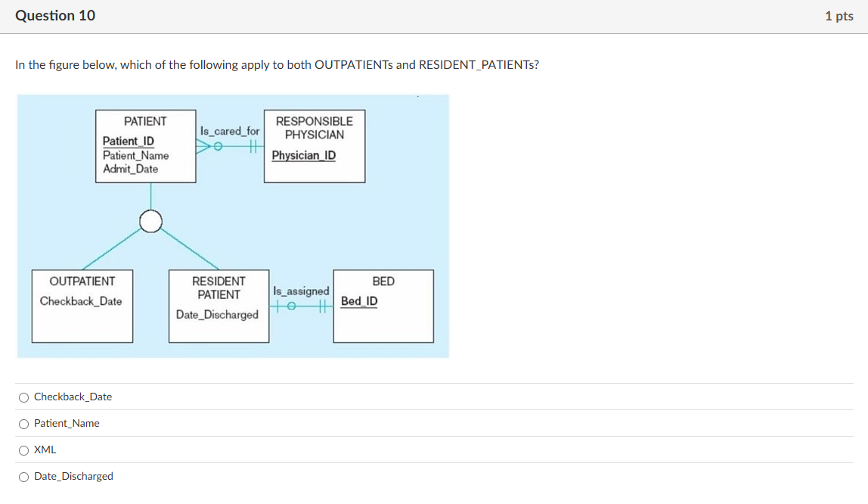Select the Date_Discharged answer option
Screen dimensions: 868x504
(23, 476)
